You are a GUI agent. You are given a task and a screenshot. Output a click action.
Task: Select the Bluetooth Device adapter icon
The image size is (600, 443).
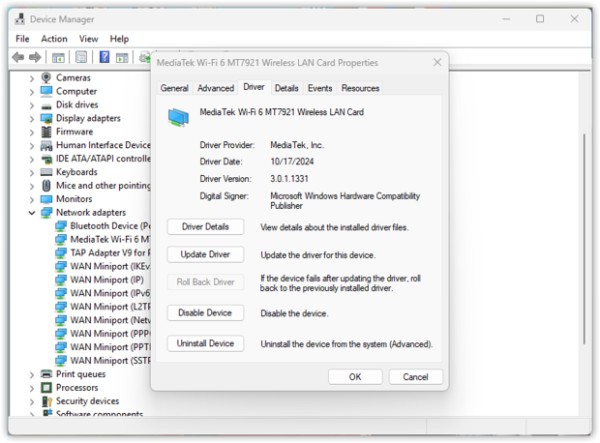pos(61,226)
